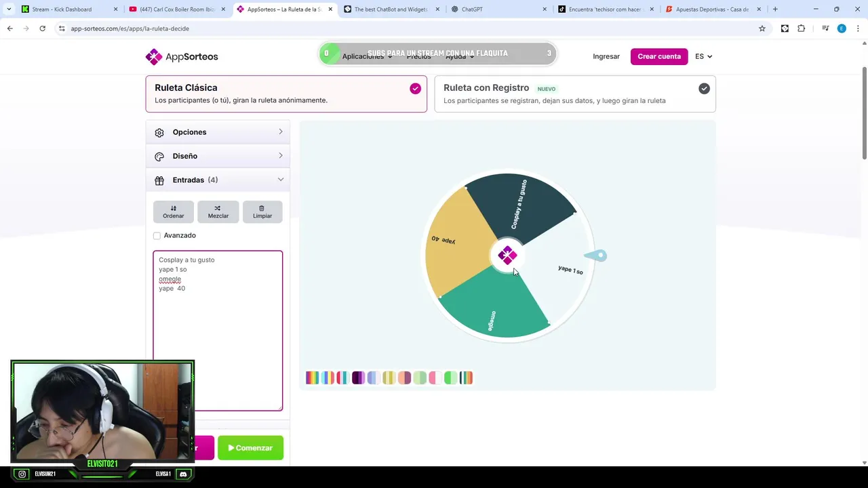Screen dimensions: 868x488
Task: Click the Instagram icon on stream overlay
Action: 22,474
